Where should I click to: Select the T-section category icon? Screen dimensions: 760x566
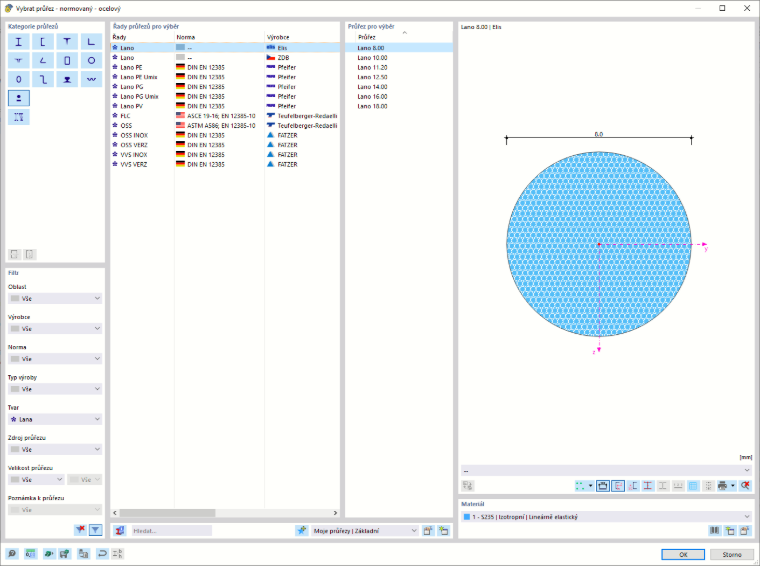67,42
